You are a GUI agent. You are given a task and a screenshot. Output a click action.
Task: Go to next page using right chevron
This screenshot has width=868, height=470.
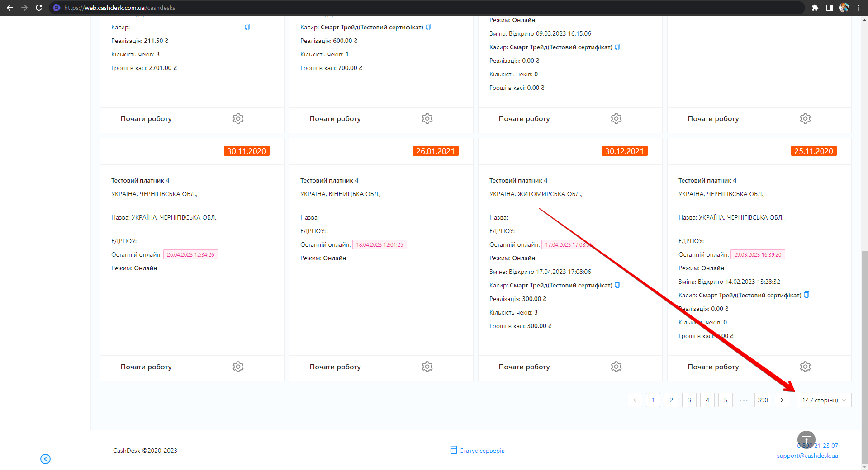[782, 400]
